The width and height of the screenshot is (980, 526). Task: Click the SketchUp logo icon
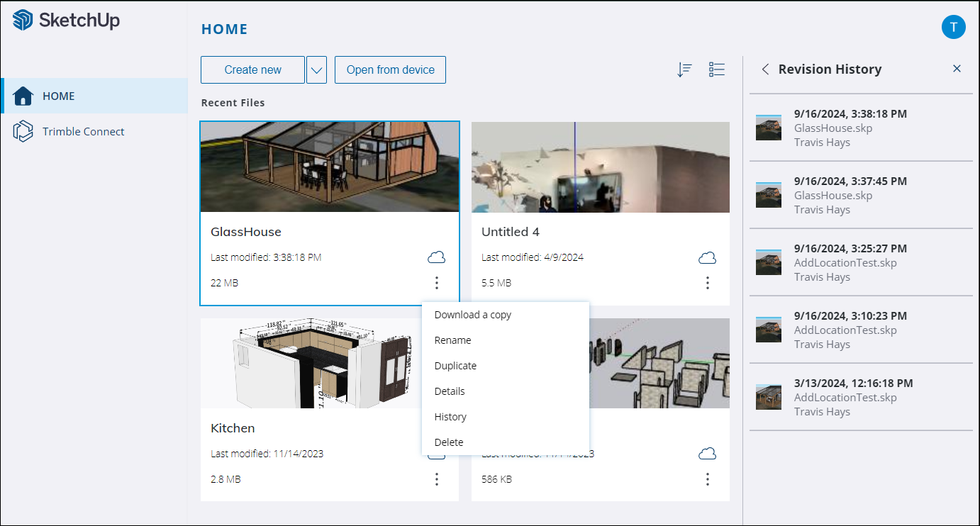(23, 21)
